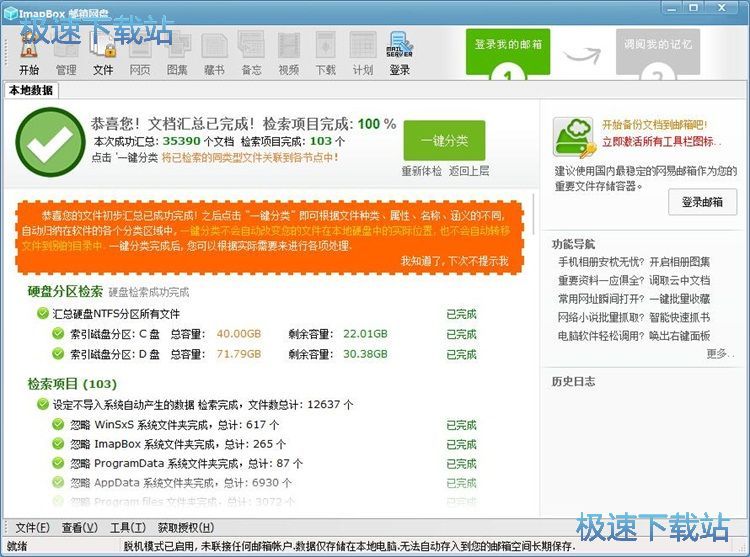Viewport: 750px width, 557px height.
Task: Click check icon beside 忽略 AppData row
Action: click(x=58, y=482)
